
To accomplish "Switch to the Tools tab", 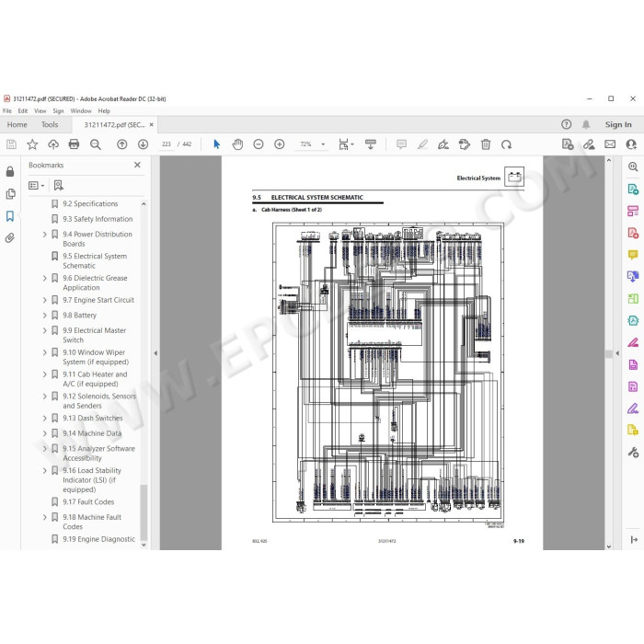I will pos(50,124).
